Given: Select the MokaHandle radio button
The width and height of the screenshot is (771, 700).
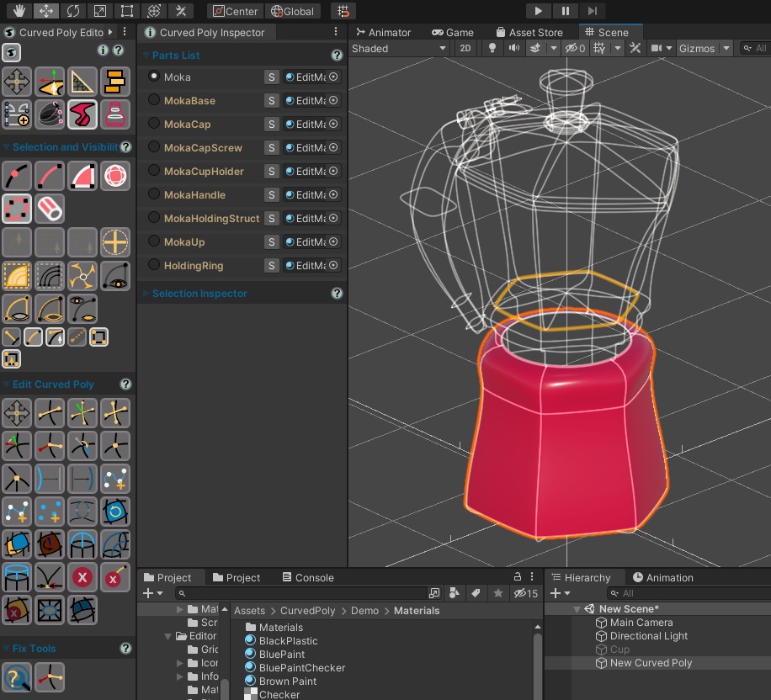Looking at the screenshot, I should pyautogui.click(x=154, y=194).
